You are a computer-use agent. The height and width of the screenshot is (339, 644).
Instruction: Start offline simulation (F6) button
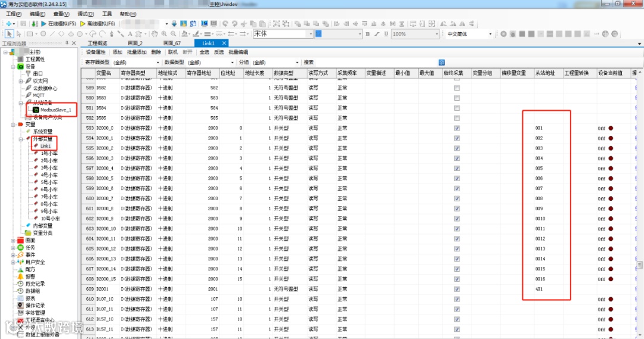[x=98, y=24]
